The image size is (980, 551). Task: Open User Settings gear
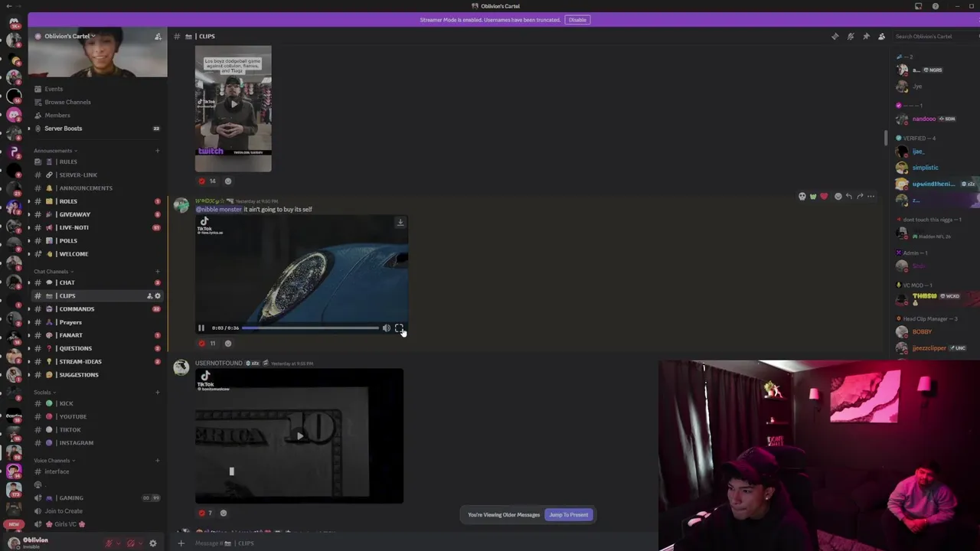(153, 543)
